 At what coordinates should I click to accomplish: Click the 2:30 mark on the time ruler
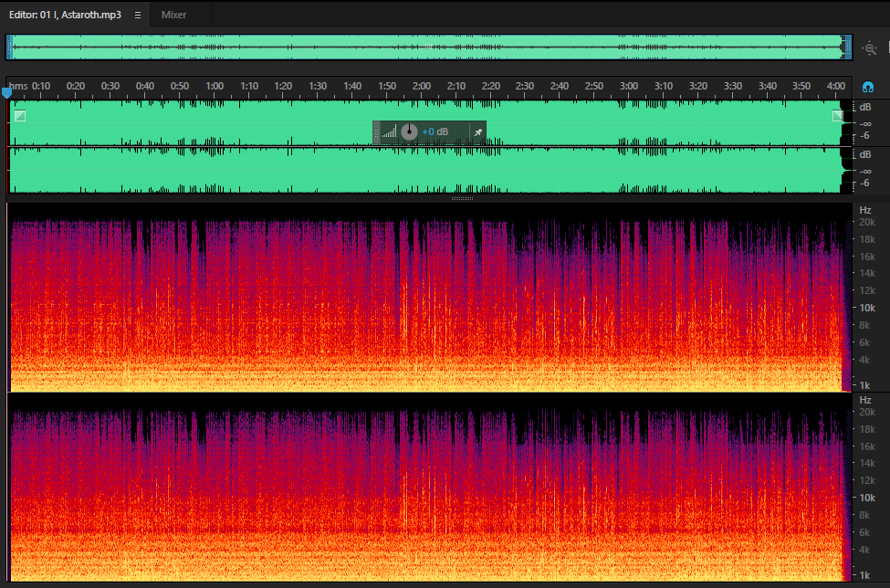(x=525, y=86)
